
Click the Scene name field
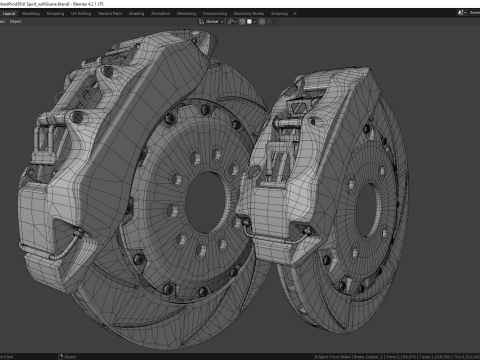coord(474,13)
